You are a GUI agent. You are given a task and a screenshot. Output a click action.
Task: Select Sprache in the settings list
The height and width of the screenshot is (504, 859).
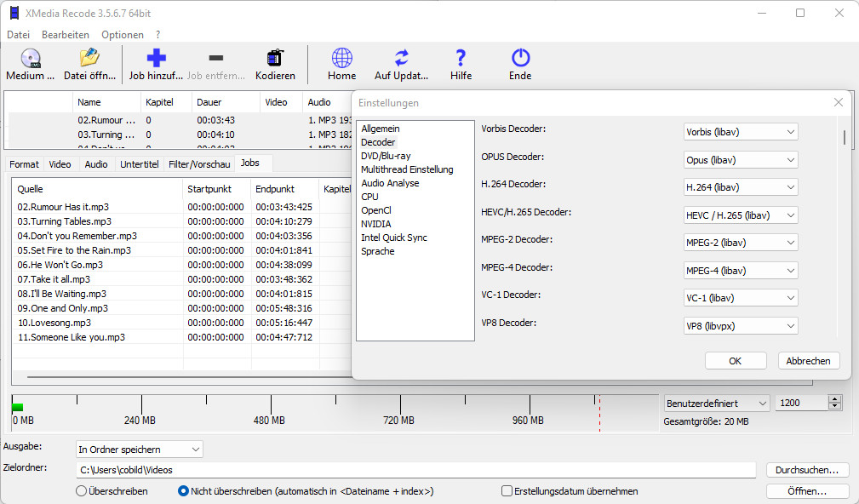click(x=377, y=250)
